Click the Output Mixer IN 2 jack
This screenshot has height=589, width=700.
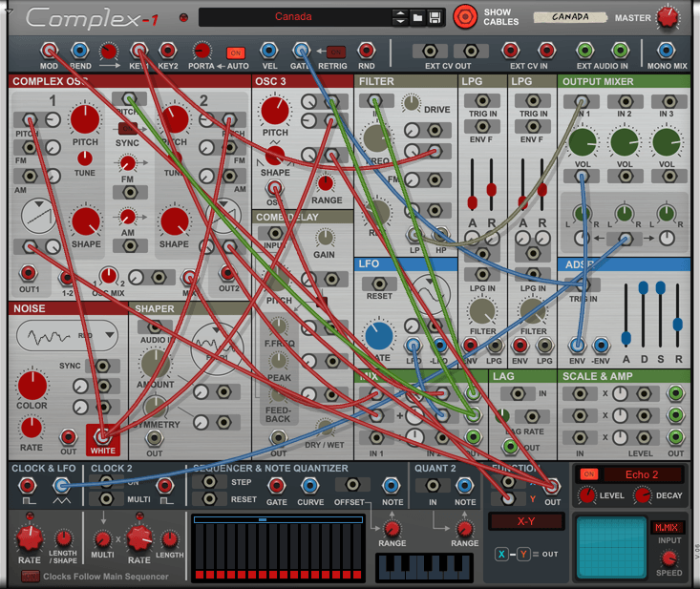click(x=626, y=102)
